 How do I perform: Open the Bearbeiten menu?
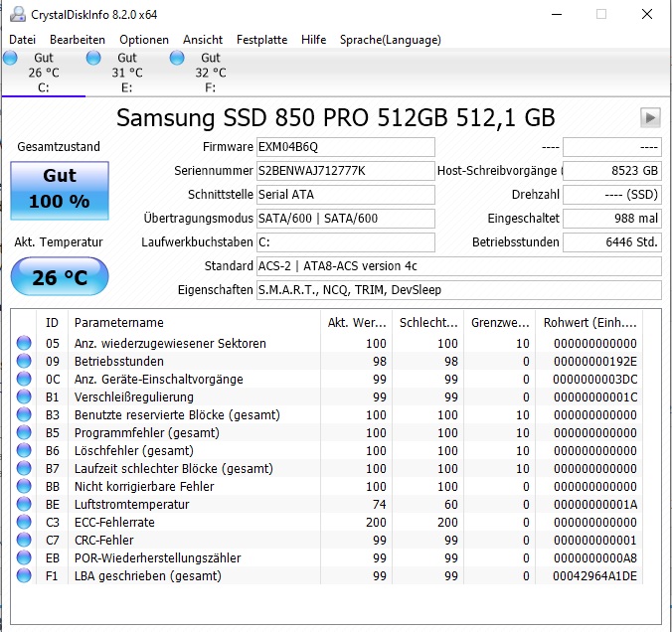coord(78,40)
